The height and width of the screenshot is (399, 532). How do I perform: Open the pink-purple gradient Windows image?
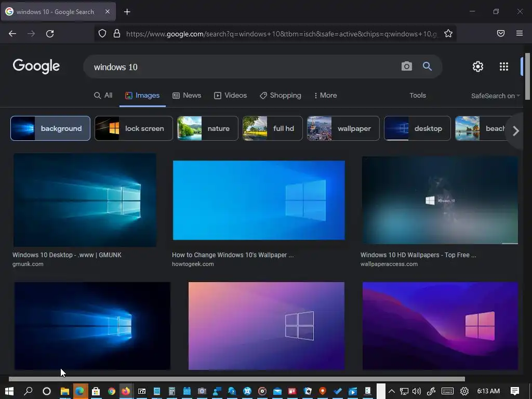(267, 326)
